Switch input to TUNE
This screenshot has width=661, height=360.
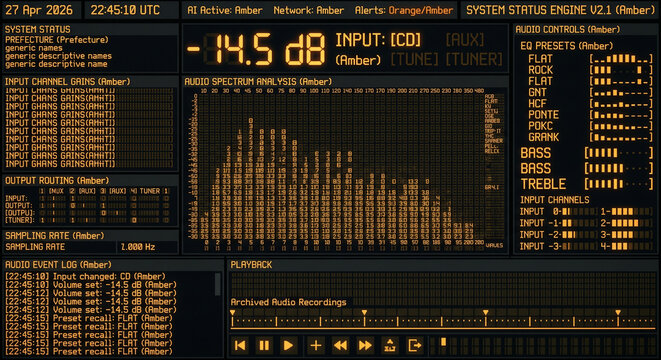tap(414, 59)
